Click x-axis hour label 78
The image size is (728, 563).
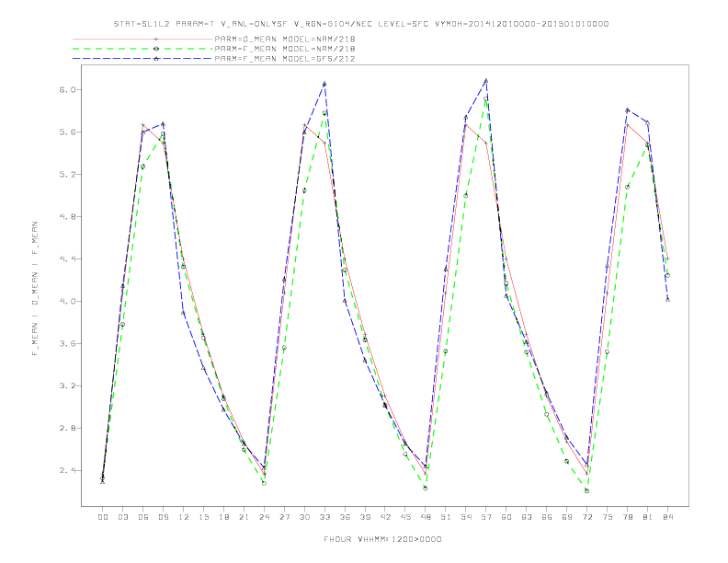627,517
